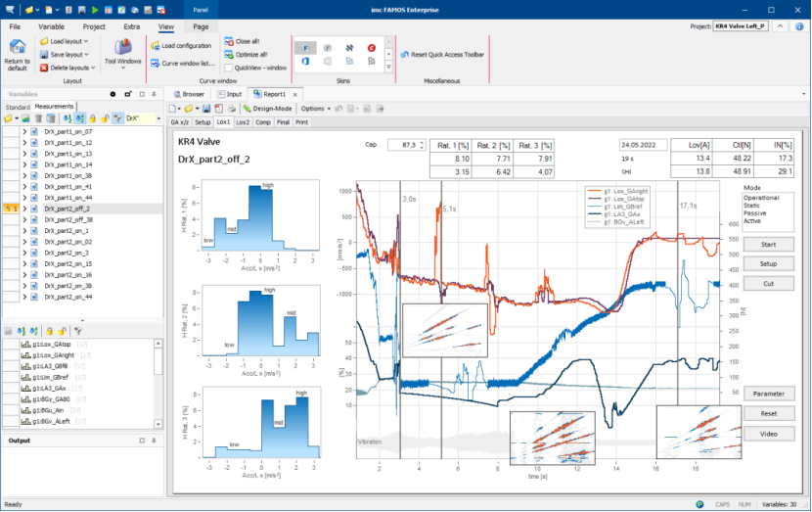
Task: Open the DrX* filter combo dropdown arrow
Action: [x=158, y=118]
